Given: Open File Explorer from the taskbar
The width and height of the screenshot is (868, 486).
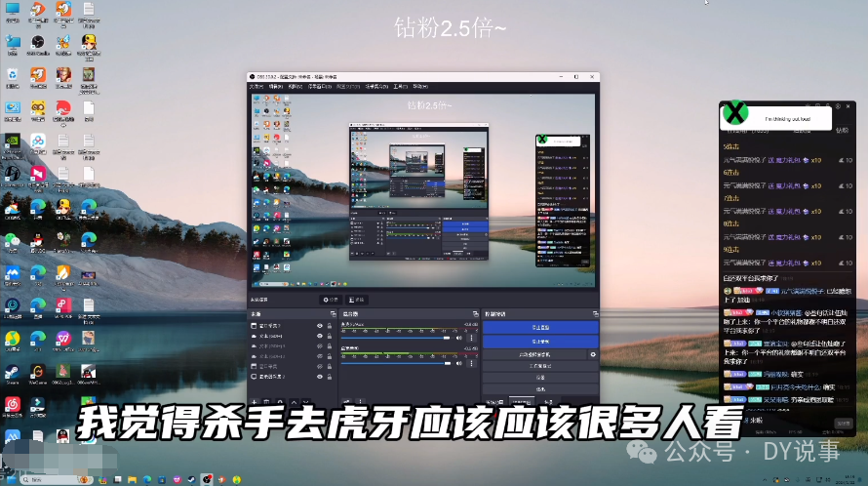Looking at the screenshot, I should (132, 479).
